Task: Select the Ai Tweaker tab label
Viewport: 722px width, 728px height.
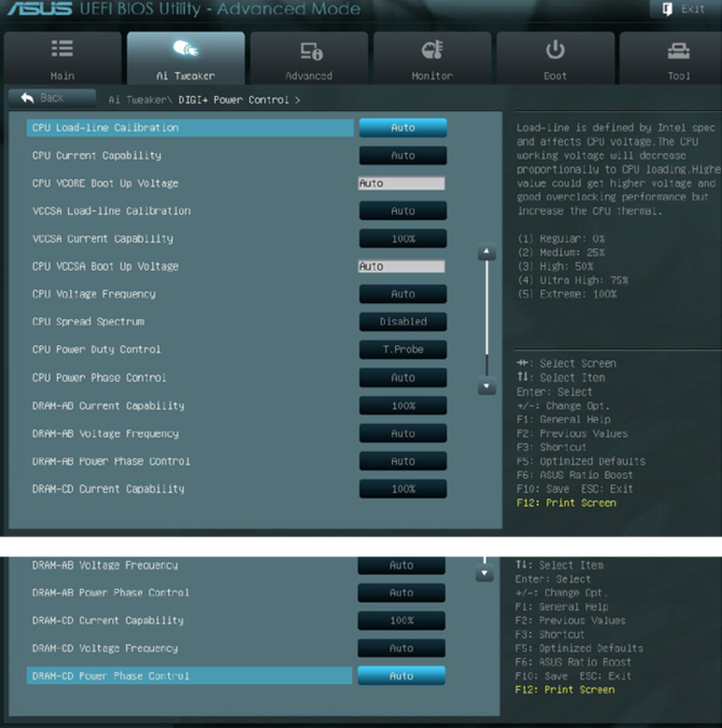Action: tap(186, 76)
